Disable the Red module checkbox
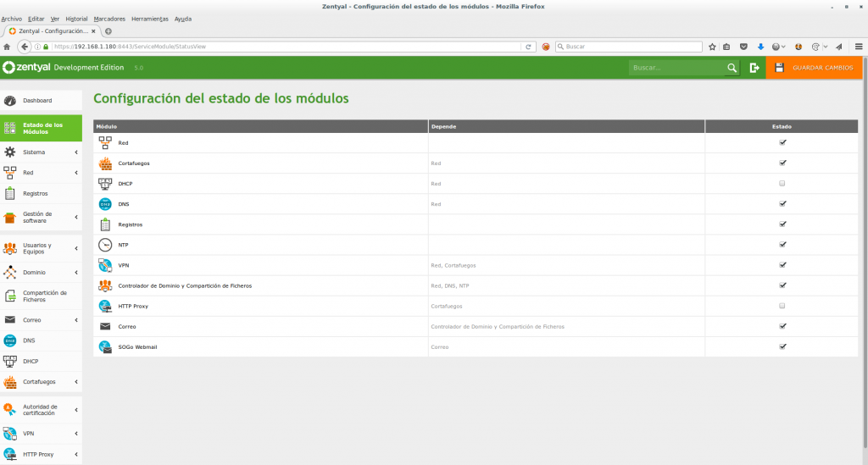The width and height of the screenshot is (868, 465). click(x=782, y=142)
